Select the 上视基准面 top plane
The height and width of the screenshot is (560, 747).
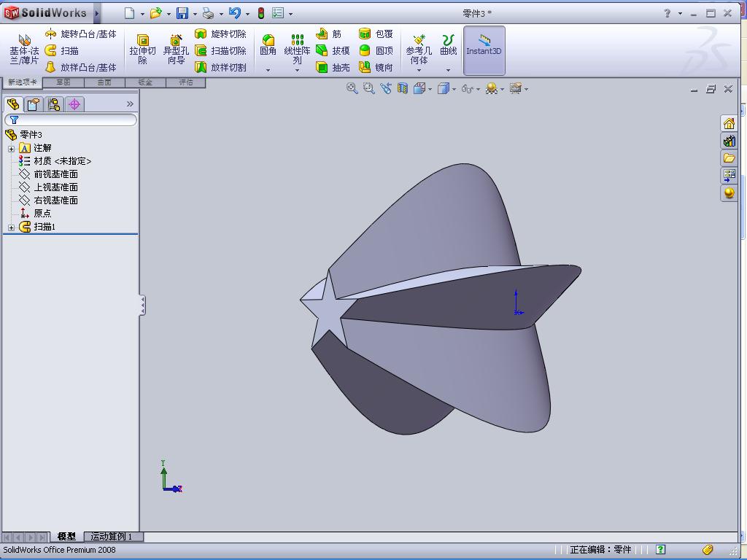coord(48,187)
